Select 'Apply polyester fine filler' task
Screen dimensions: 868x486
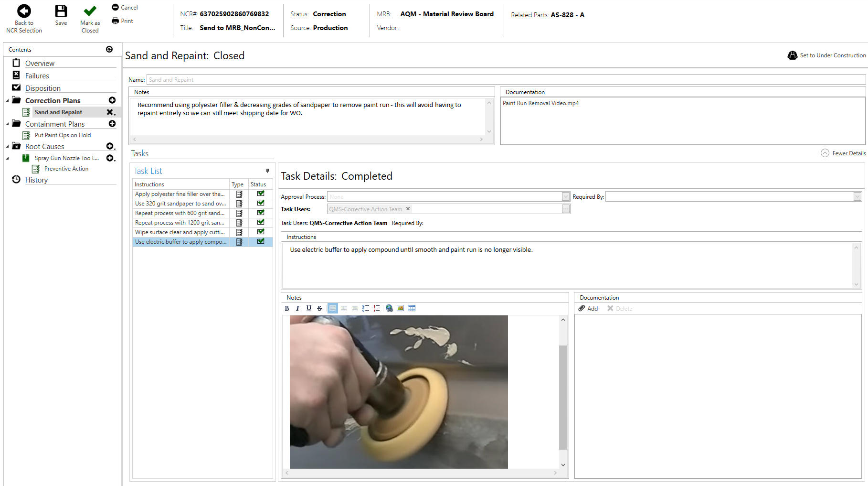point(180,194)
